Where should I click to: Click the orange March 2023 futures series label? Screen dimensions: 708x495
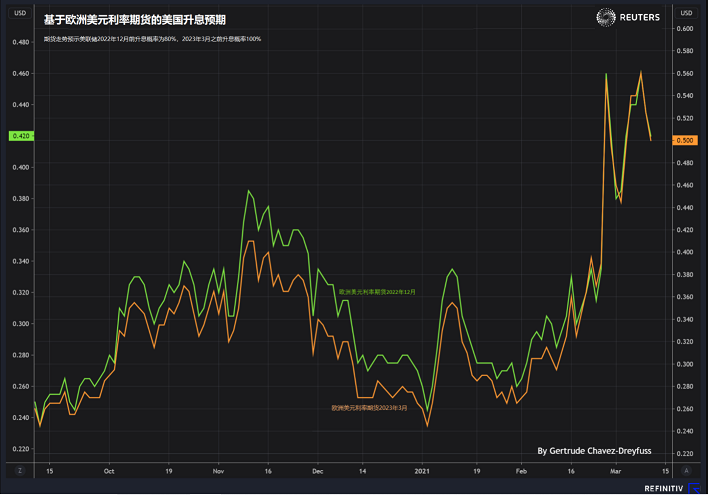point(370,407)
